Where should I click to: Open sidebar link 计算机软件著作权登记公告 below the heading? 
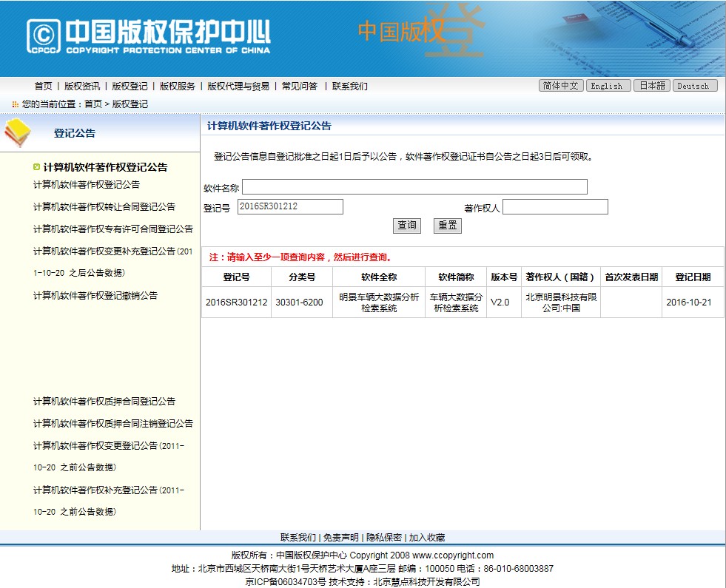pyautogui.click(x=87, y=185)
